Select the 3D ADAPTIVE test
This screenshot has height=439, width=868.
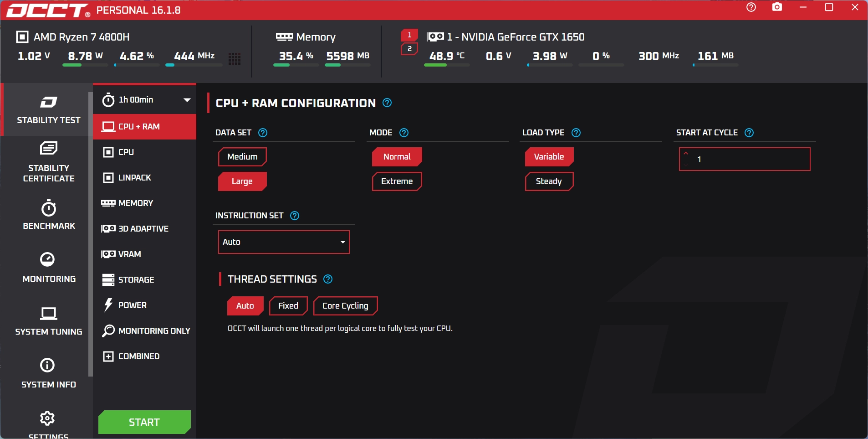click(x=145, y=229)
